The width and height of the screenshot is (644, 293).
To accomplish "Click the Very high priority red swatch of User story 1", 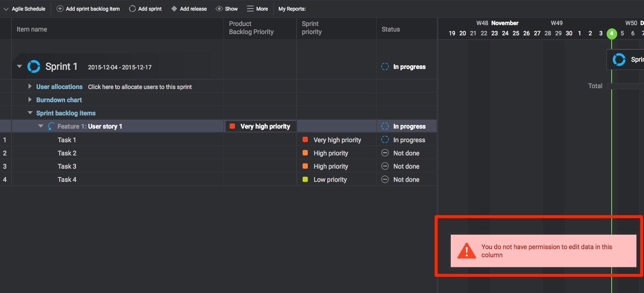I will tap(232, 126).
